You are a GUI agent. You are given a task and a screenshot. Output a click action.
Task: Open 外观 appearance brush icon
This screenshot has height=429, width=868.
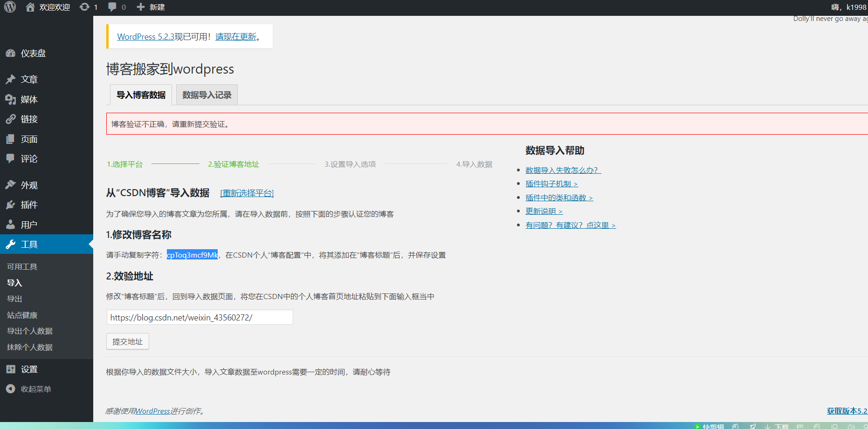pyautogui.click(x=10, y=185)
